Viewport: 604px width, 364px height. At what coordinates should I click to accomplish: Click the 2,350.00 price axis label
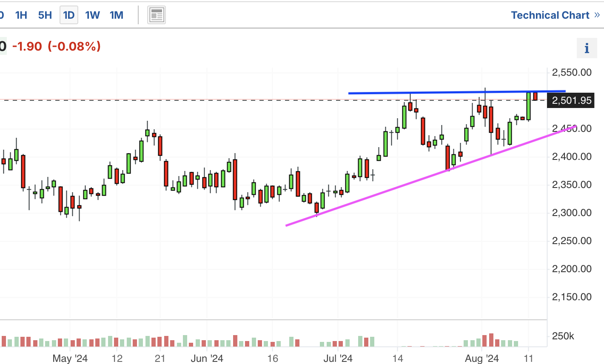[572, 185]
